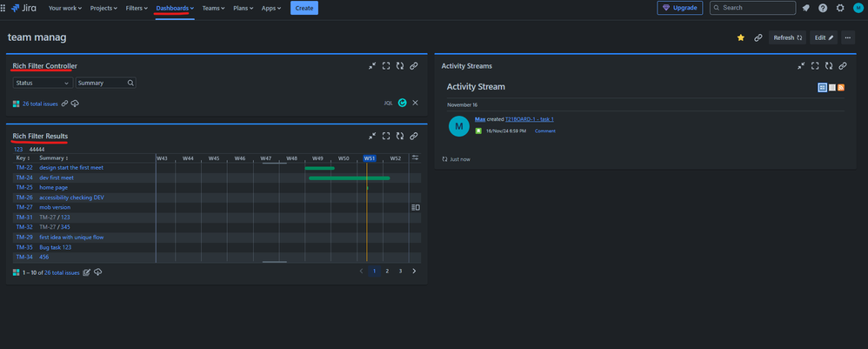Open the Projects dropdown menu
Screen dimensions: 868x349
coord(103,8)
